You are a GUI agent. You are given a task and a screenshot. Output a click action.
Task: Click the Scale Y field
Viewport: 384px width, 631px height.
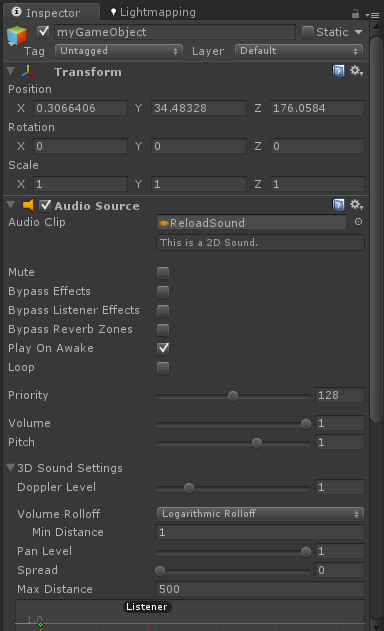199,184
